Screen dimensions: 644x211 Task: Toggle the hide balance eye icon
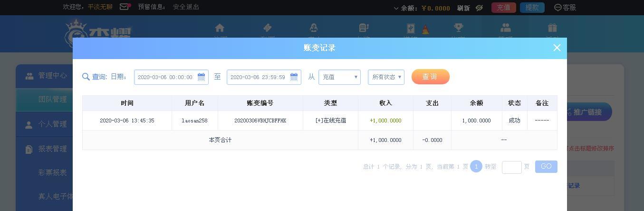pos(480,8)
